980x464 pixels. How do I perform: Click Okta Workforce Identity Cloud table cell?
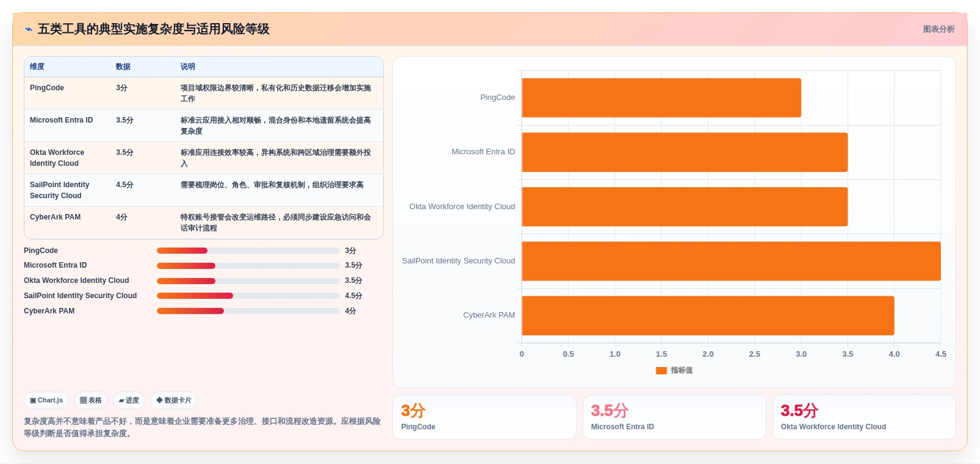pyautogui.click(x=57, y=158)
